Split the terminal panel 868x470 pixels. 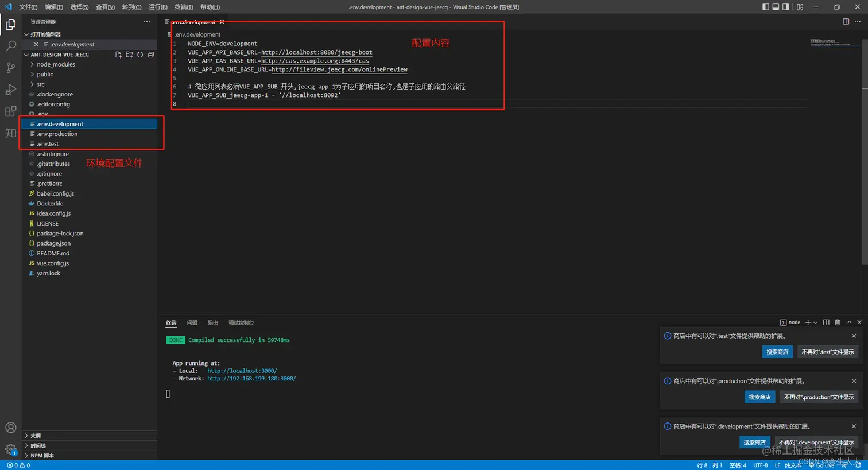pos(826,323)
